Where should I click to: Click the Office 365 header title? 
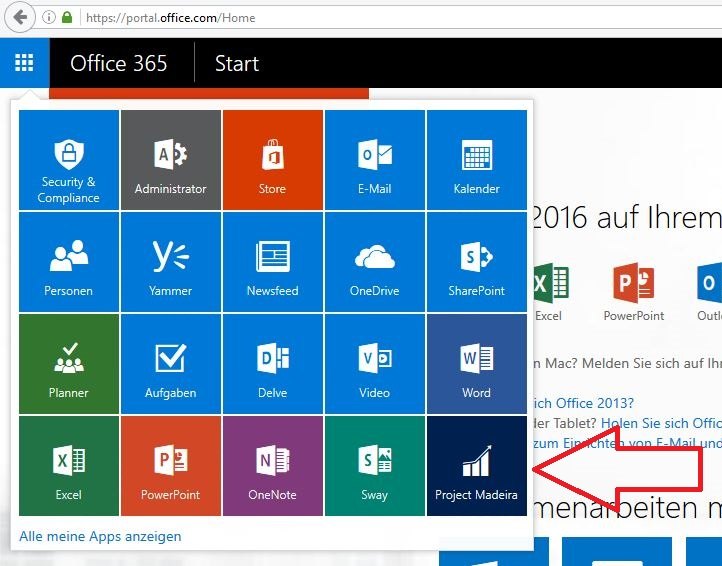[118, 63]
